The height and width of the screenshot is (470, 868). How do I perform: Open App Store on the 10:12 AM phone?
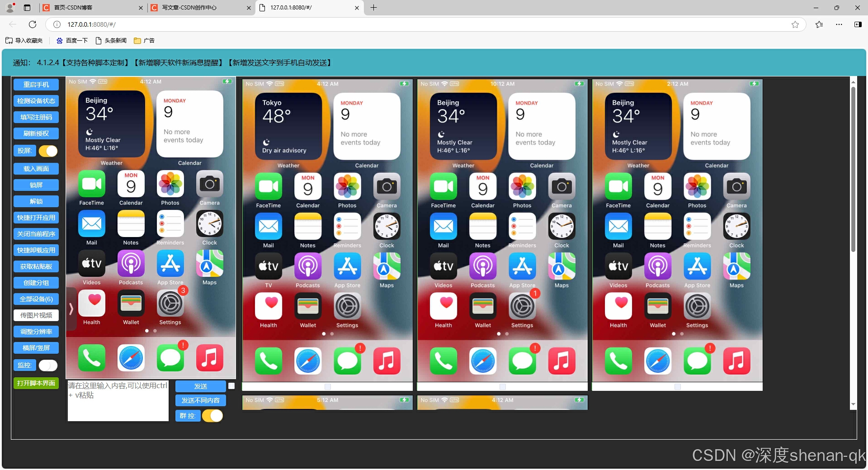point(523,266)
